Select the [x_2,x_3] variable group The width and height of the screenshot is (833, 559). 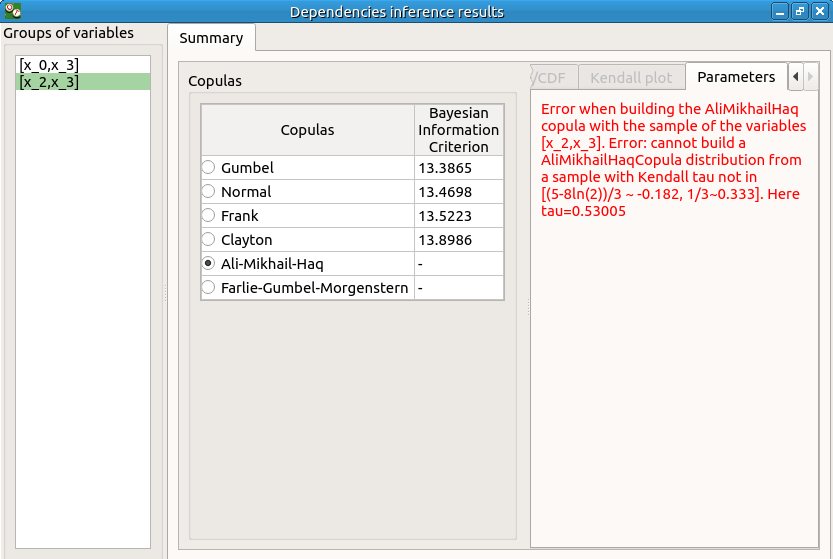49,82
